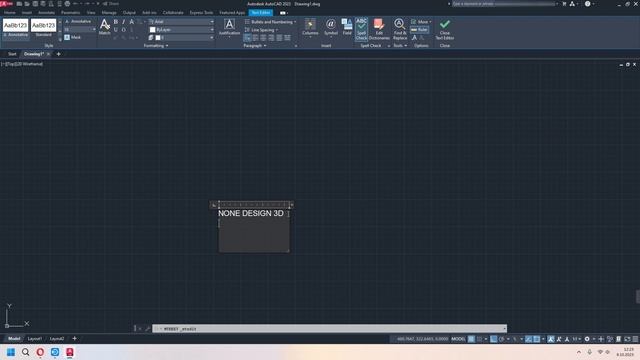This screenshot has height=360, width=640.
Task: Toggle Bold formatting
Action: (116, 22)
